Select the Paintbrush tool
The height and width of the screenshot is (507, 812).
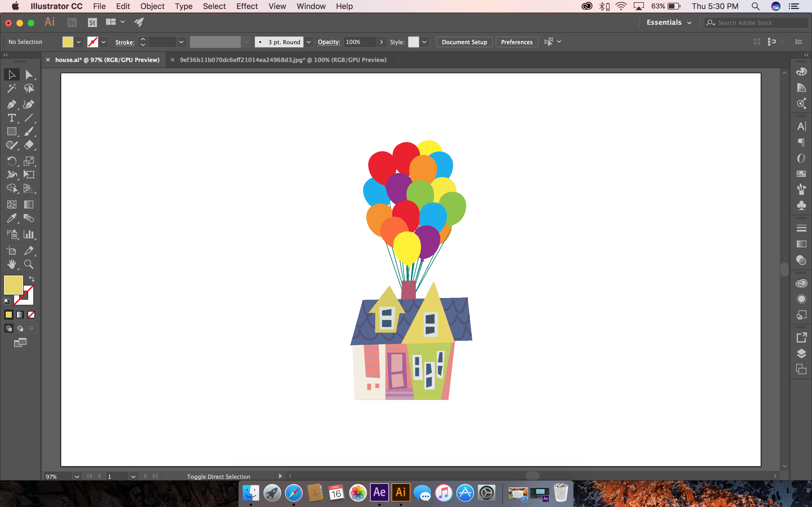click(29, 132)
